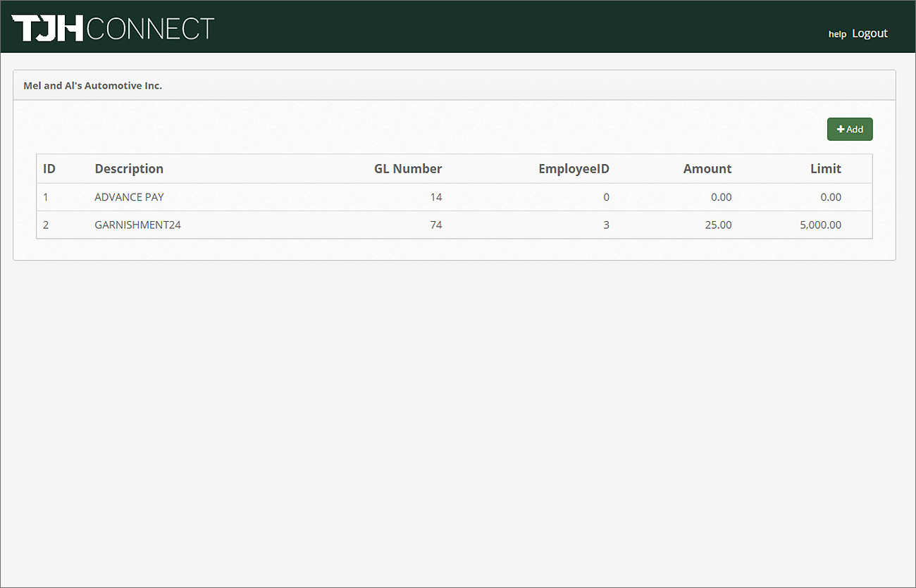
Task: Click the green Add button
Action: (x=850, y=129)
